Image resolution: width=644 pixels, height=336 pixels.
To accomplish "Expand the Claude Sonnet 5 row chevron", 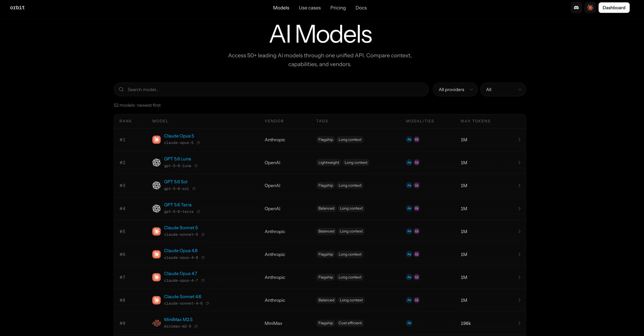I will (519, 232).
